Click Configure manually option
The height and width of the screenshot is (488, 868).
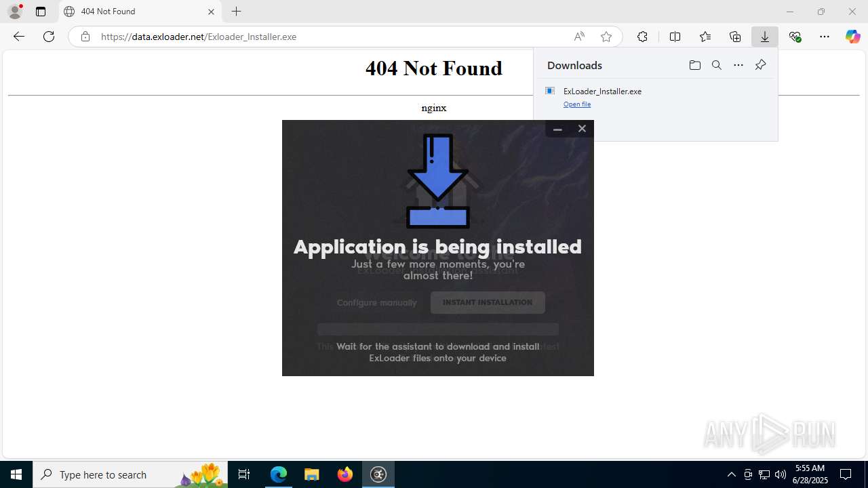376,302
